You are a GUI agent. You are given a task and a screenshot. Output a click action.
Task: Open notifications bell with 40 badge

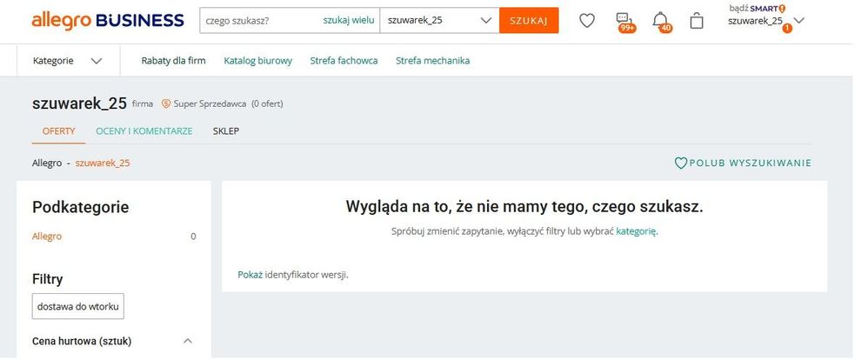[661, 22]
